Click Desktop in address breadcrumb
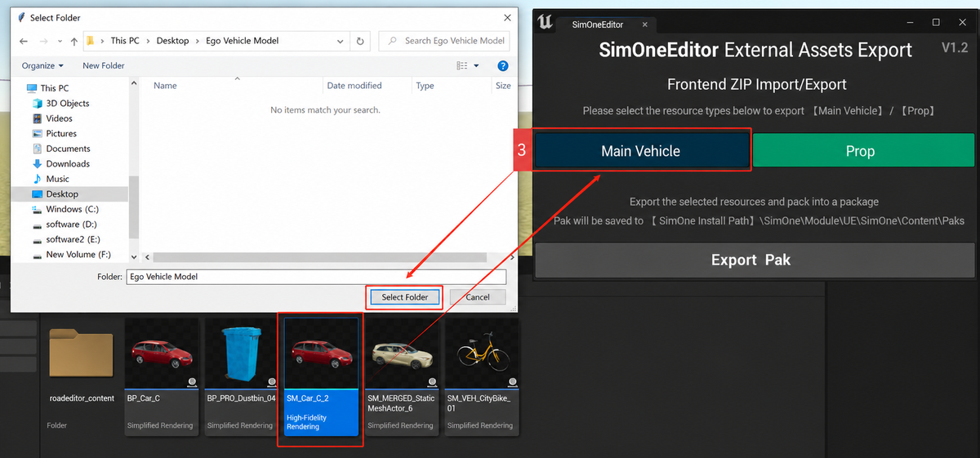This screenshot has height=458, width=980. coord(172,41)
